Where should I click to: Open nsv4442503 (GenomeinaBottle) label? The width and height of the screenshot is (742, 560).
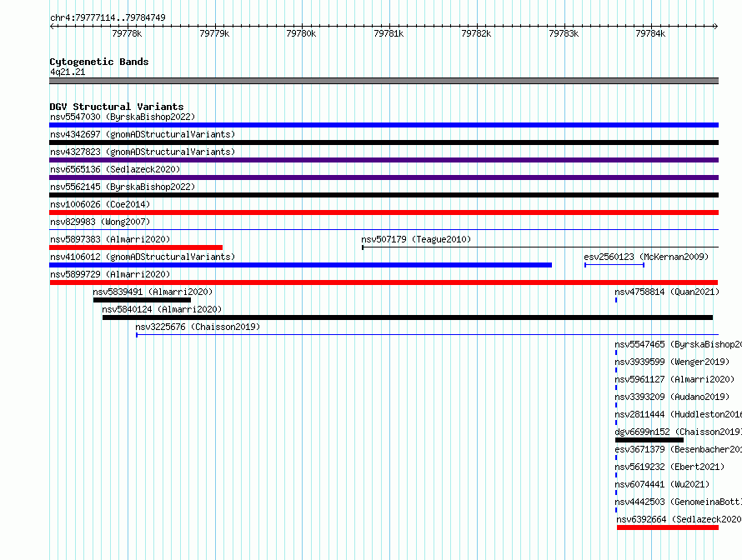(678, 502)
